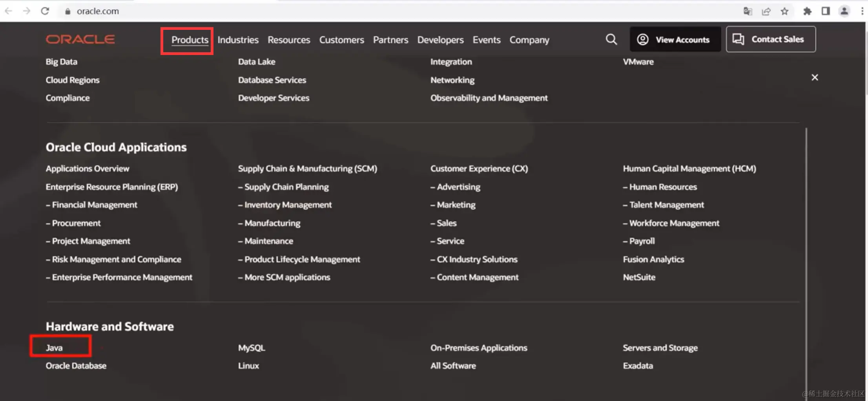Close the Products mega menu with X
This screenshot has width=868, height=401.
(815, 77)
